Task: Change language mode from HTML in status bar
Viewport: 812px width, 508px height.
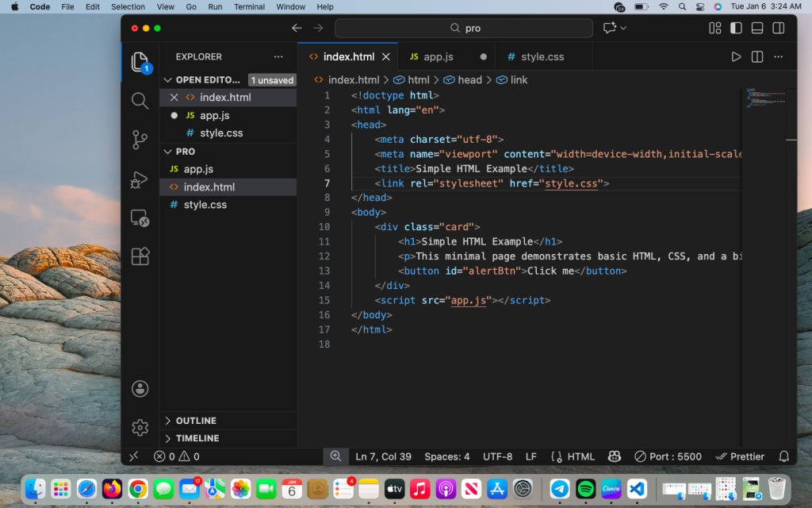Action: 580,456
